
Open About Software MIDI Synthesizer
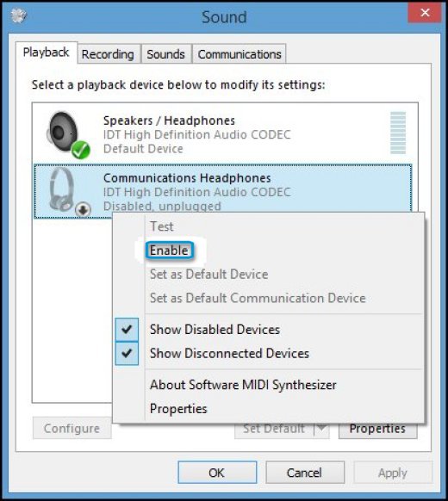pos(243,385)
